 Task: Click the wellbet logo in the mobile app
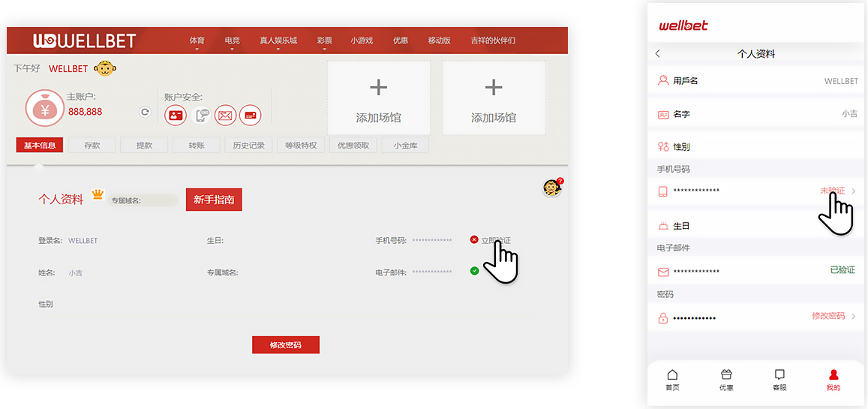coord(683,25)
